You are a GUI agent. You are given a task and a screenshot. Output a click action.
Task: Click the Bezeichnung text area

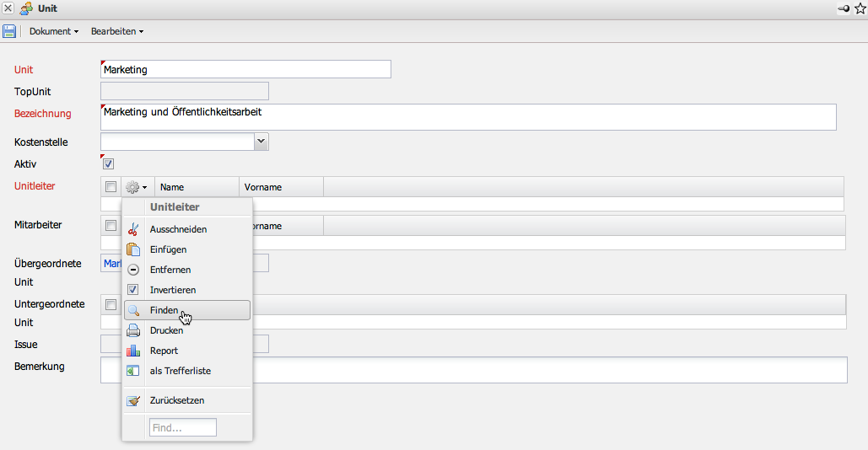pos(468,117)
